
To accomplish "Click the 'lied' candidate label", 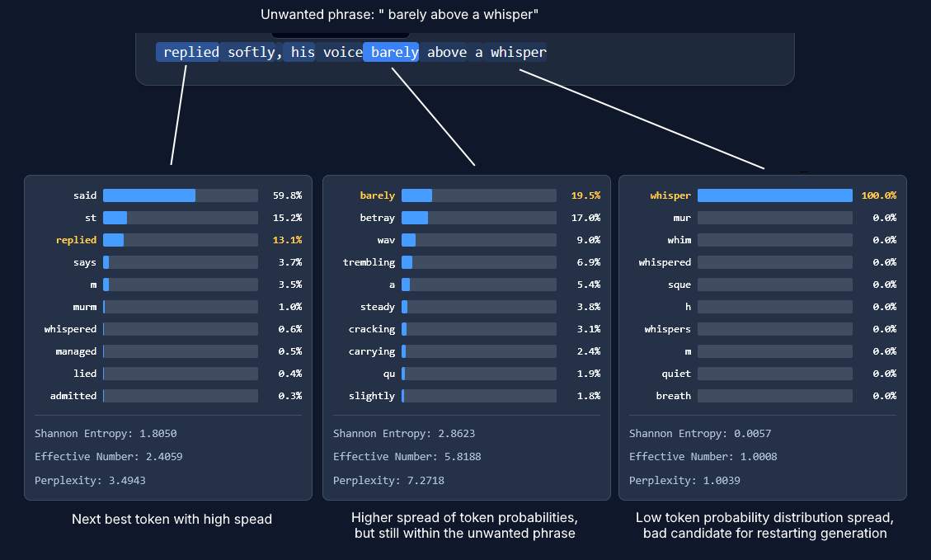I will (x=85, y=374).
